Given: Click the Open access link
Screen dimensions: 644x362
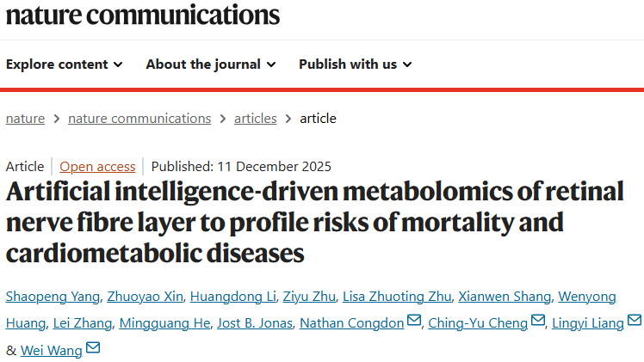Looking at the screenshot, I should tap(97, 167).
